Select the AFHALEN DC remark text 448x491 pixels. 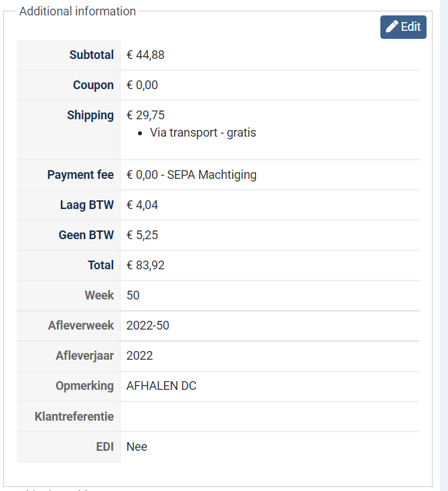coord(161,386)
